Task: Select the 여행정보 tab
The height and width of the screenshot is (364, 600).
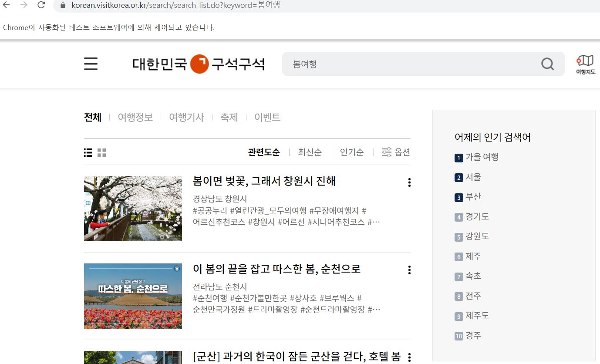Action: [x=135, y=117]
